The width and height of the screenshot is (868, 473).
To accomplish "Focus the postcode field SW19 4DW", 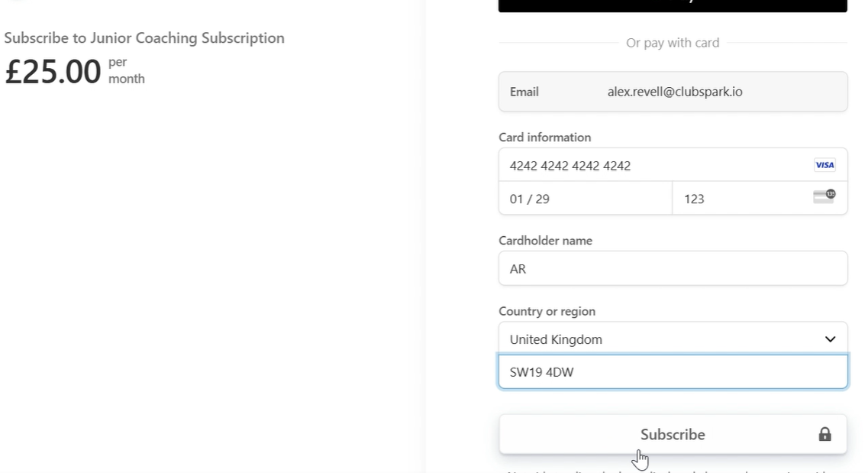I will tap(672, 372).
